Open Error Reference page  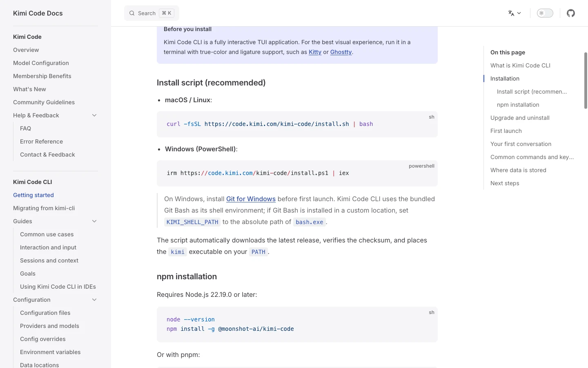(41, 141)
